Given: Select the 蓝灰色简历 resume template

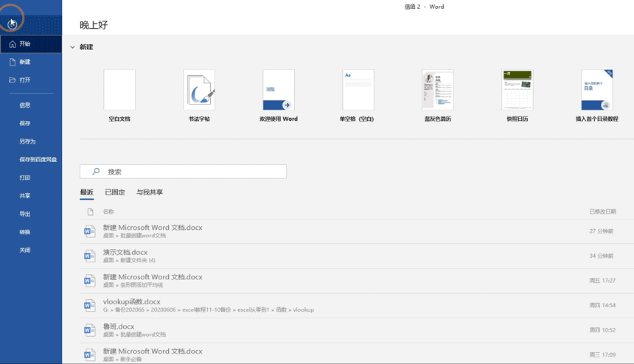Looking at the screenshot, I should [x=438, y=96].
